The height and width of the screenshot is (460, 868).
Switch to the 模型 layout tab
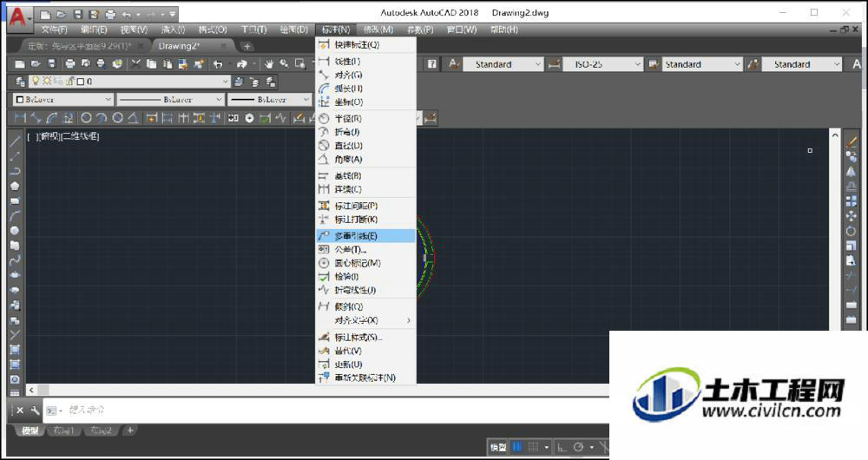pyautogui.click(x=30, y=430)
